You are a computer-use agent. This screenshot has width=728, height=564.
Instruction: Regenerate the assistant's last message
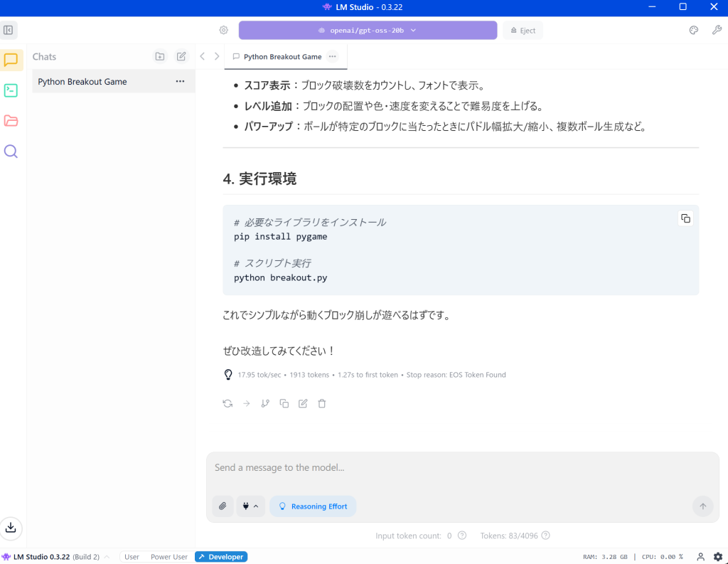[227, 403]
